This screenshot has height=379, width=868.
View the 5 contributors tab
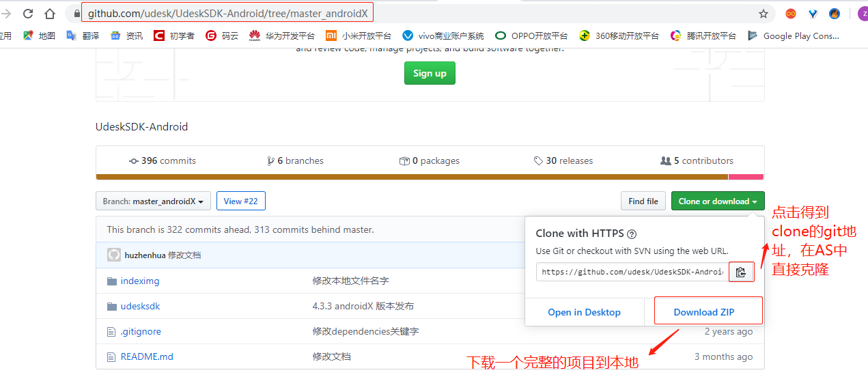pyautogui.click(x=697, y=160)
